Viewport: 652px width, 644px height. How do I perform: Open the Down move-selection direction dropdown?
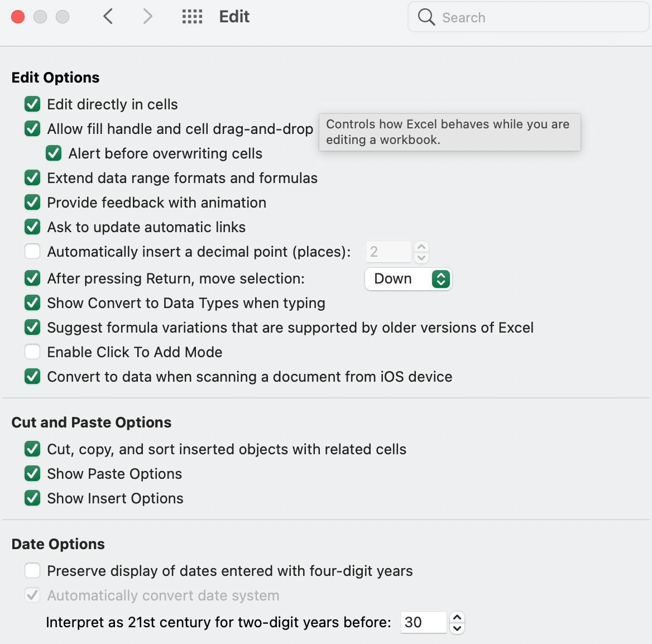pos(408,279)
